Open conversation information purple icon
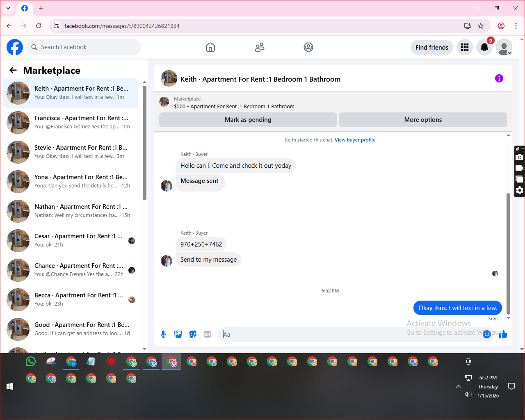The image size is (525, 420). (499, 78)
